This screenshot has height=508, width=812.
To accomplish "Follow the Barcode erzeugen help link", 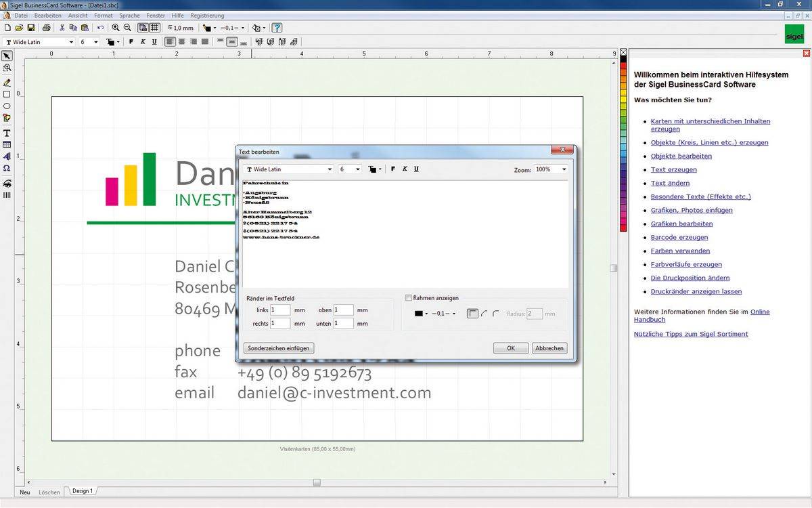I will coord(679,237).
